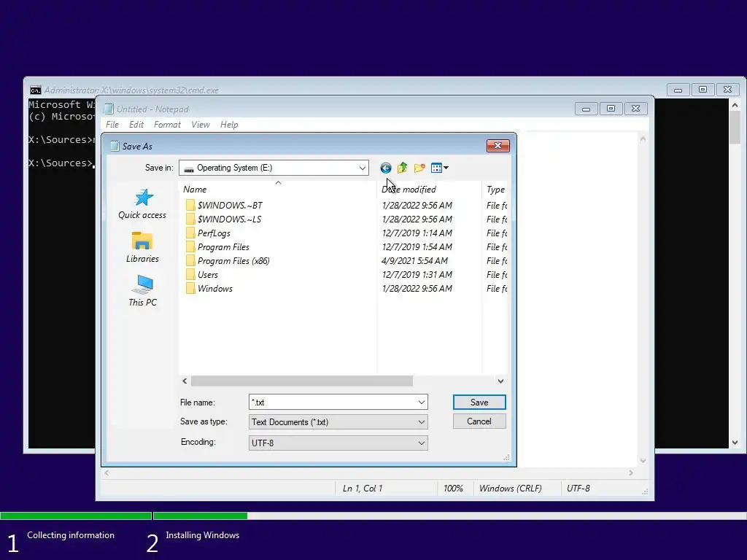Click the cmd window scrollbar thumb
This screenshot has height=560, width=747.
pyautogui.click(x=735, y=127)
